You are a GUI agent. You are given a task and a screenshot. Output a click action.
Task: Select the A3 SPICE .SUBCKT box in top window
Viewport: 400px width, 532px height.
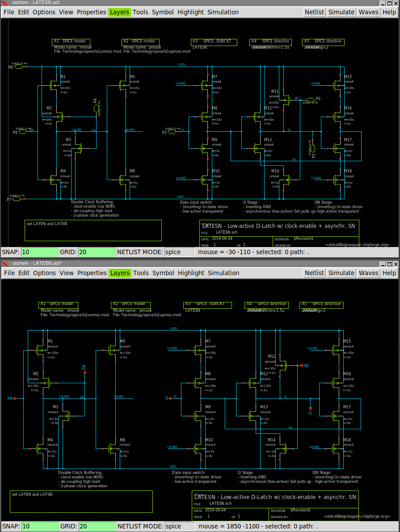tap(214, 42)
